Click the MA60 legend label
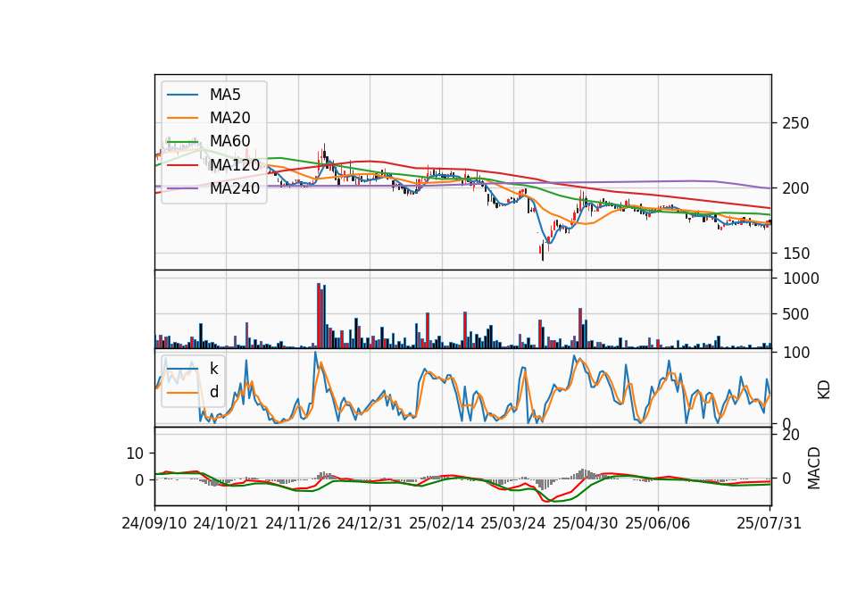Image resolution: width=857 pixels, height=616 pixels. pos(229,142)
